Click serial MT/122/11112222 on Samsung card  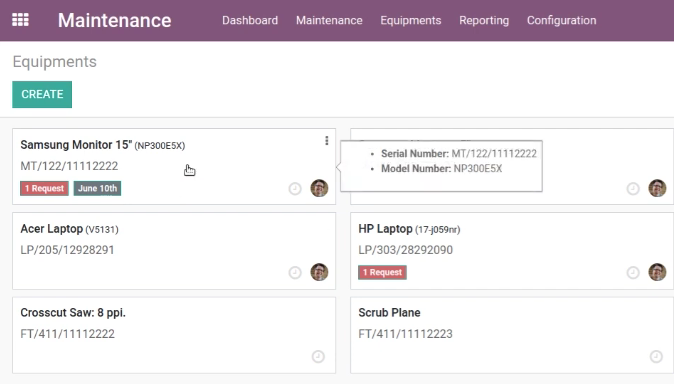(x=69, y=166)
